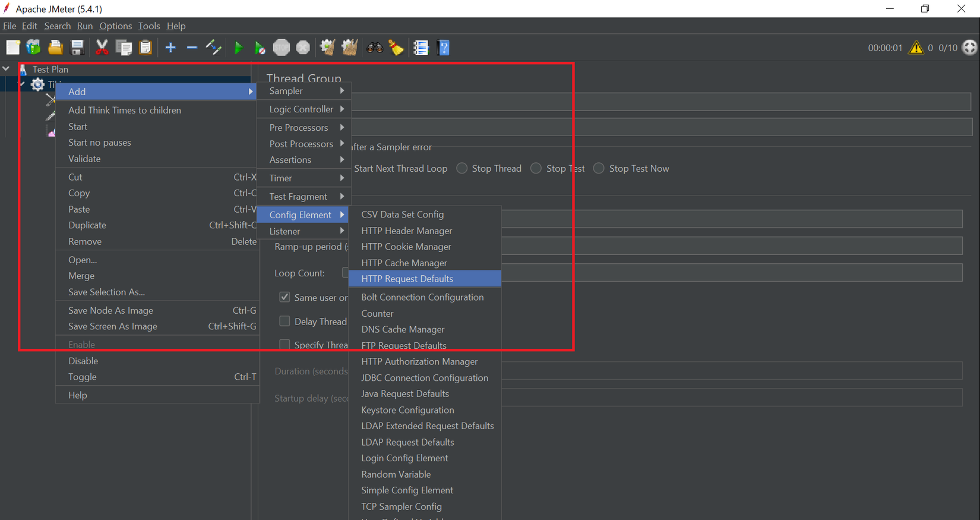Collapse the Test Plan tree chevron
Viewport: 980px width, 520px height.
(6, 69)
